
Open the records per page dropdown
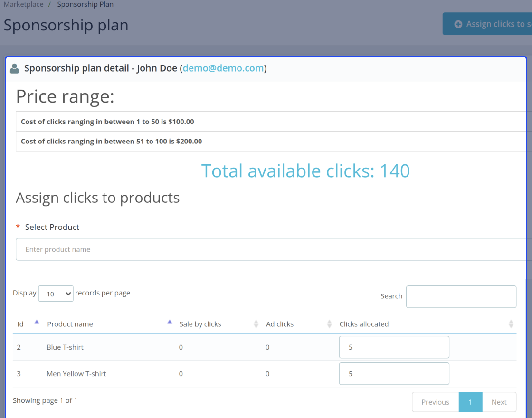[56, 294]
